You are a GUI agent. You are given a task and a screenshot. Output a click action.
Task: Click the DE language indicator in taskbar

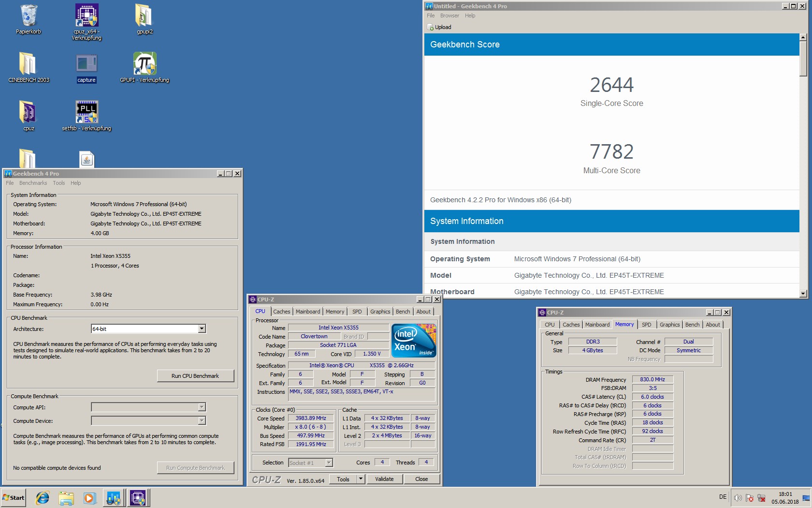(723, 497)
